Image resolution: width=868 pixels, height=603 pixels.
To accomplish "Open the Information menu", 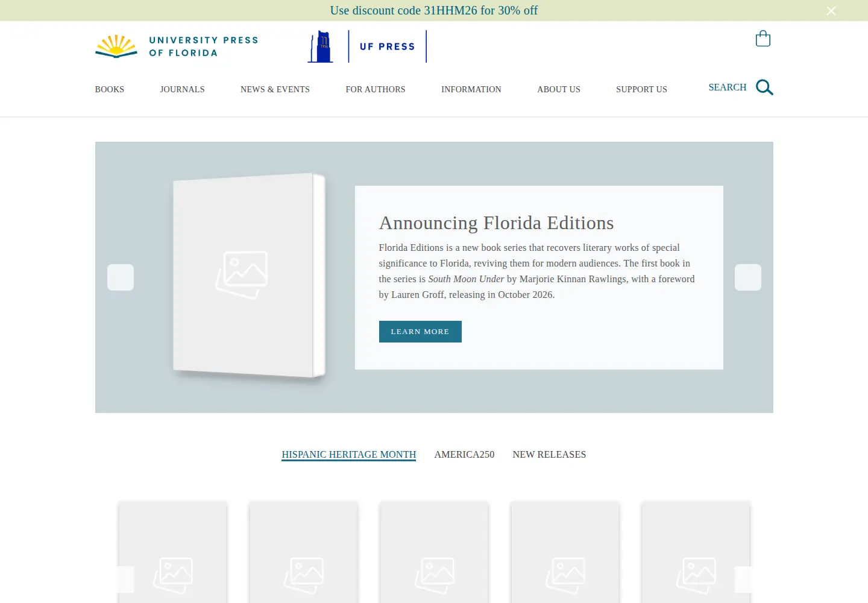I will pos(471,89).
